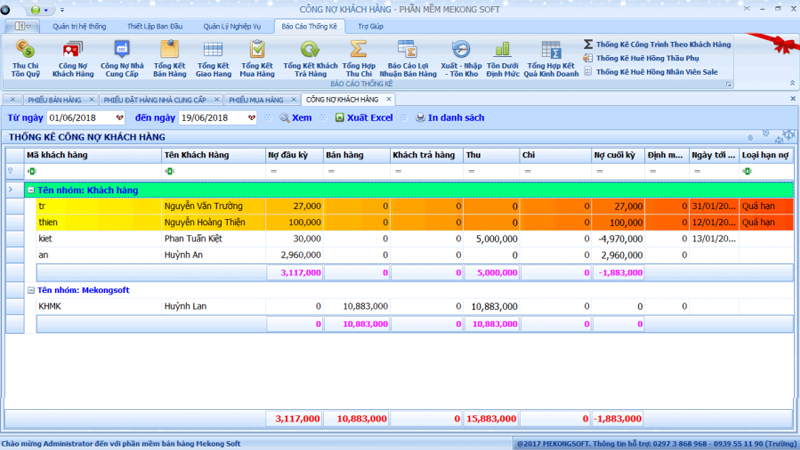This screenshot has width=800, height=450.
Task: Sort by Tên Khách Hàng column header
Action: tap(213, 155)
